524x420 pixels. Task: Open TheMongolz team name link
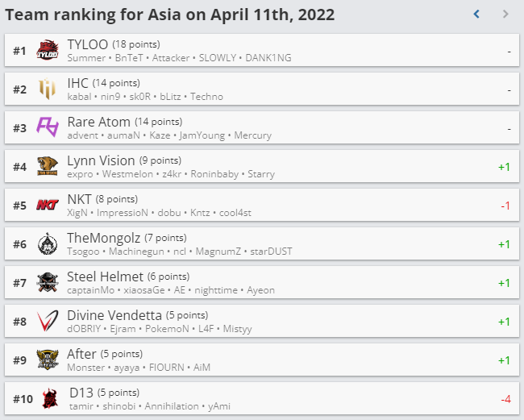click(104, 239)
